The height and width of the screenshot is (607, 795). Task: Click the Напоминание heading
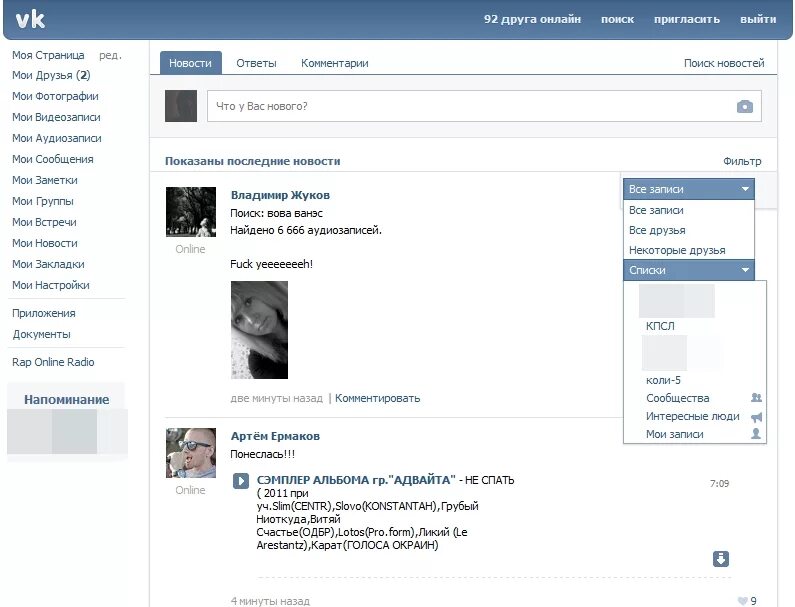(x=66, y=400)
